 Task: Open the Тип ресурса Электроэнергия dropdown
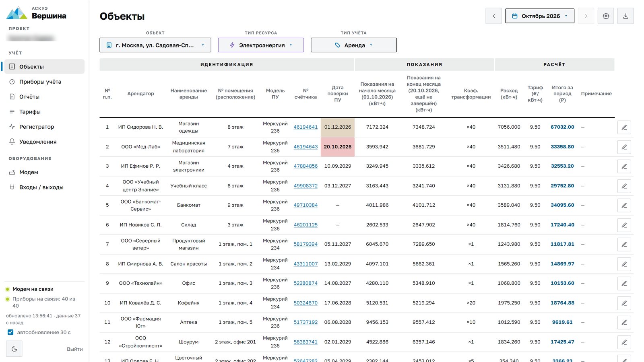[261, 45]
